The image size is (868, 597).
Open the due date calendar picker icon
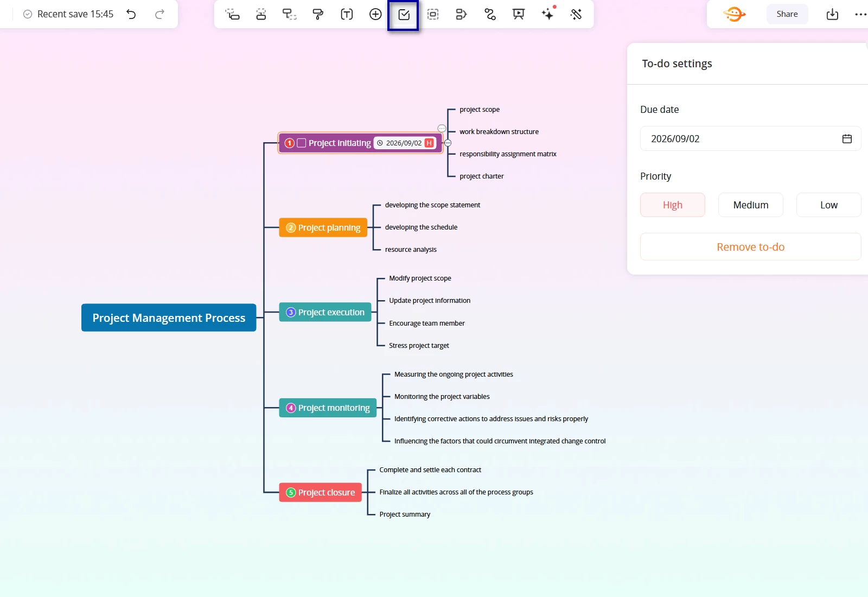click(x=847, y=139)
